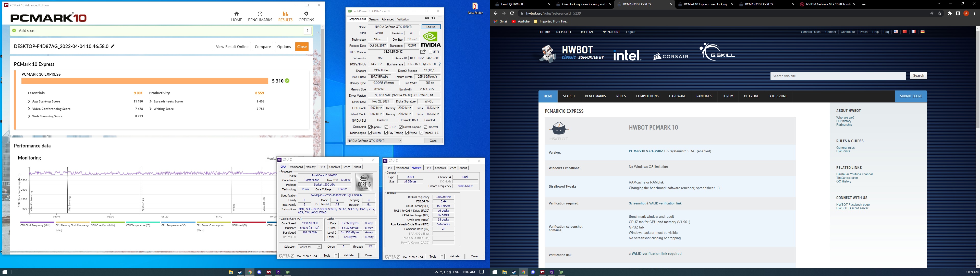Open RANKINGS in HWBOT navigation

(x=704, y=96)
